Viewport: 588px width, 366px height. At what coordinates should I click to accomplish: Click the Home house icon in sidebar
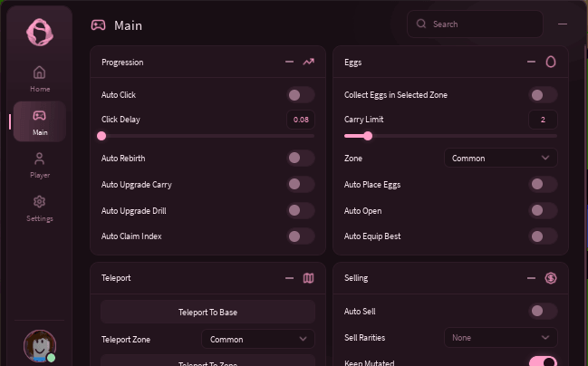tap(39, 72)
